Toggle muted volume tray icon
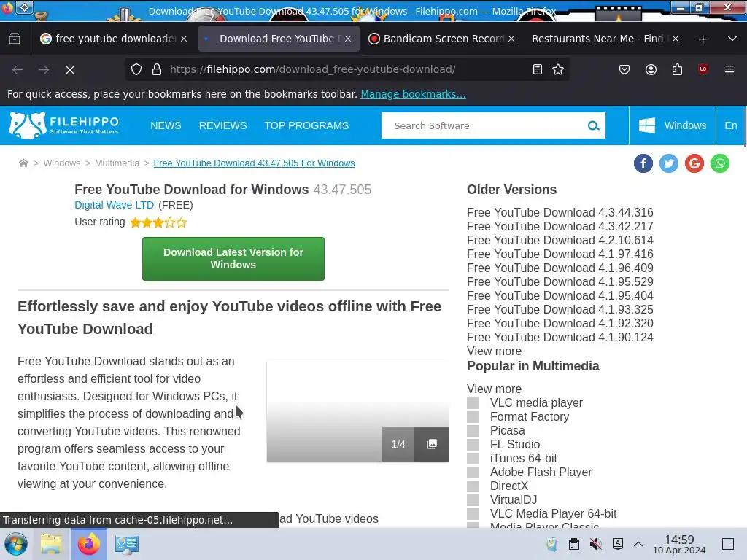 pos(595,544)
